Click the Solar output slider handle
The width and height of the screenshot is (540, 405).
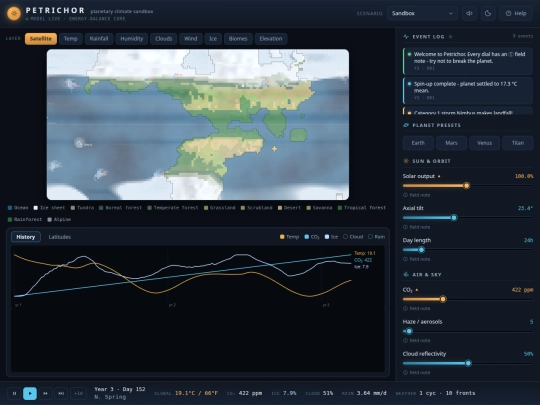pos(466,186)
